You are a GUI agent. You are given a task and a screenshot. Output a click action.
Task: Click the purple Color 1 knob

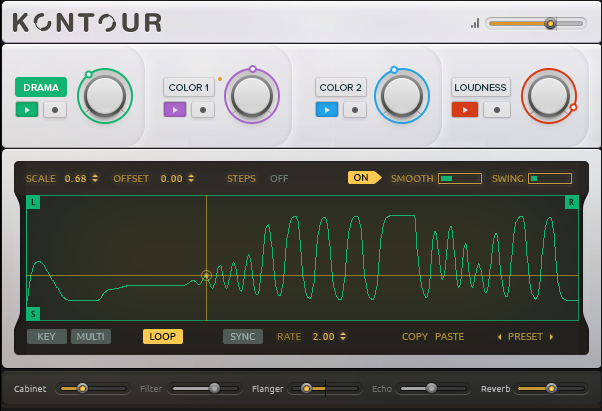point(252,96)
